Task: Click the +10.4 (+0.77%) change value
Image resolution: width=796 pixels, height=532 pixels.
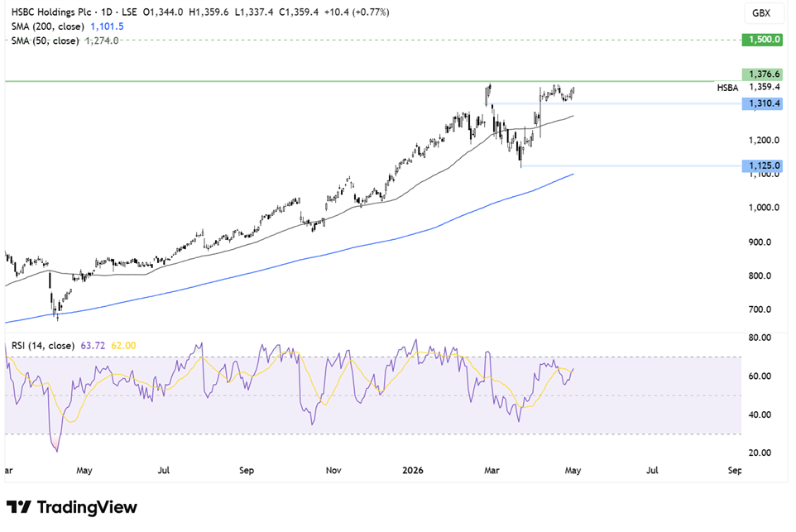Action: tap(357, 12)
